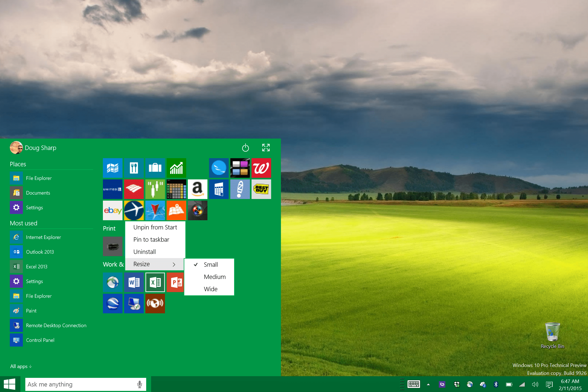Open the printer tile under Print
Viewport: 588px width, 392px height.
pos(113,246)
